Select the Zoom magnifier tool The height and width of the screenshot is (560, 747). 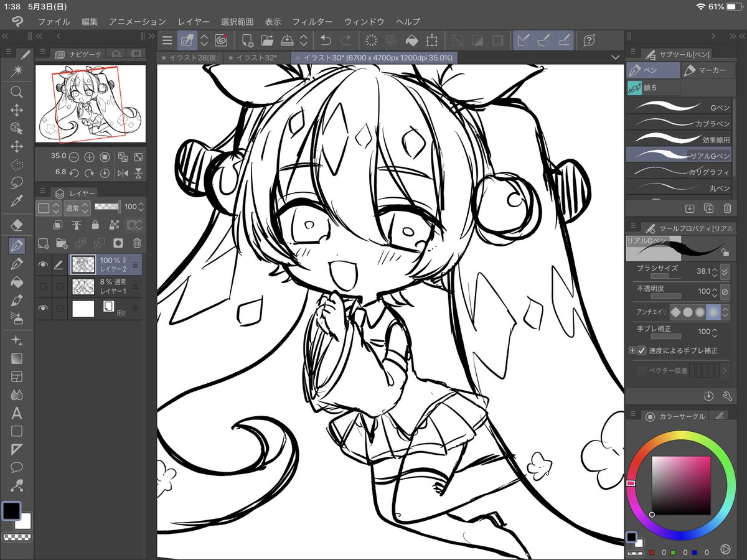tap(17, 92)
